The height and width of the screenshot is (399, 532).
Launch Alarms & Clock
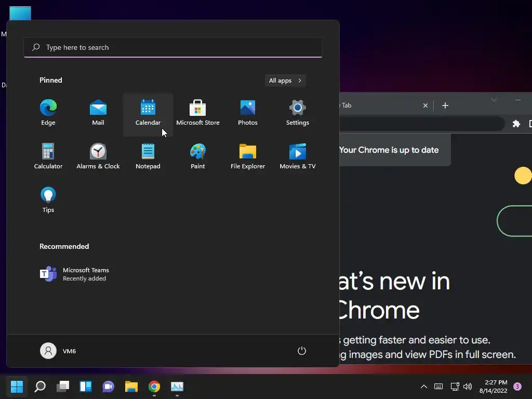pos(98,157)
